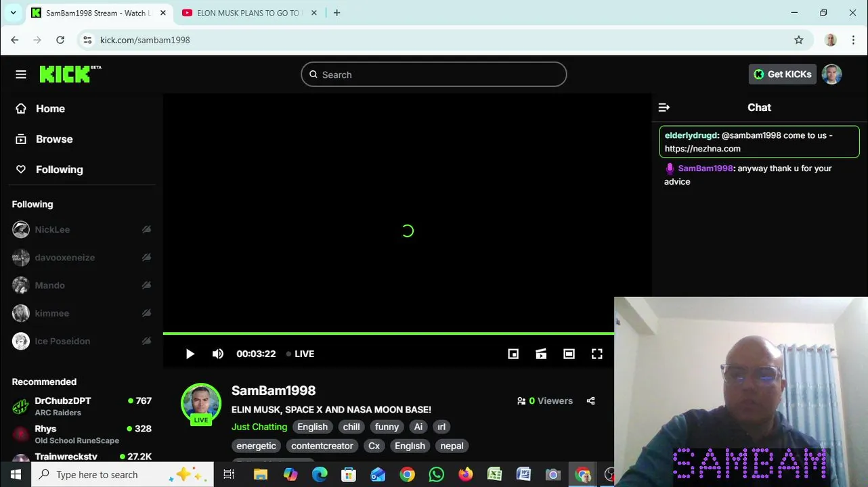Reload the page
This screenshot has width=868, height=487.
60,40
